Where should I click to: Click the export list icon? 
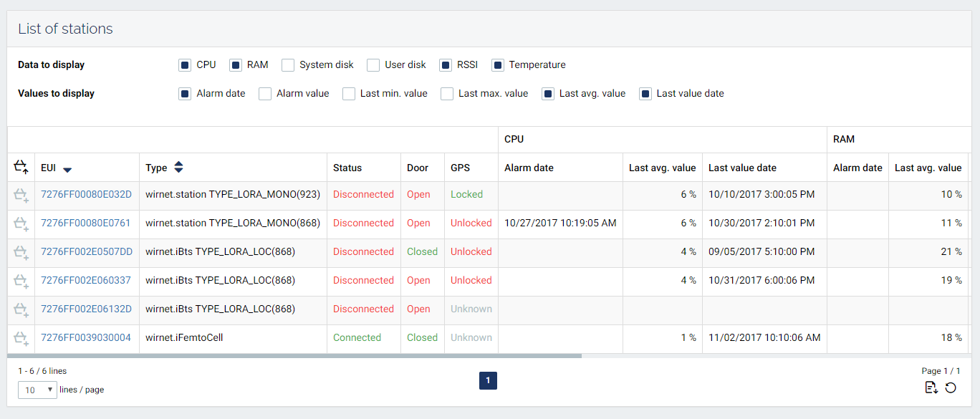pyautogui.click(x=931, y=387)
